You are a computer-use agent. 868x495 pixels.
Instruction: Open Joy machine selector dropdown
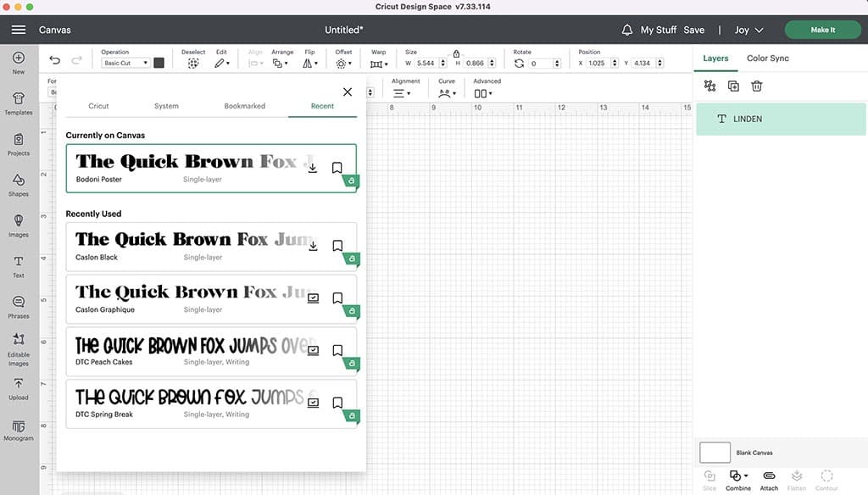tap(749, 30)
